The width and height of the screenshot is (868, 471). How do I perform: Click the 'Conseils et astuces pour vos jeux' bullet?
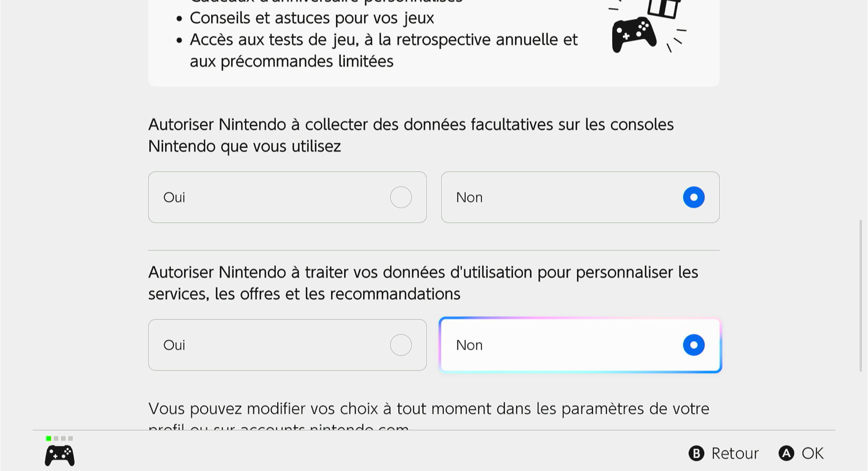tap(312, 18)
